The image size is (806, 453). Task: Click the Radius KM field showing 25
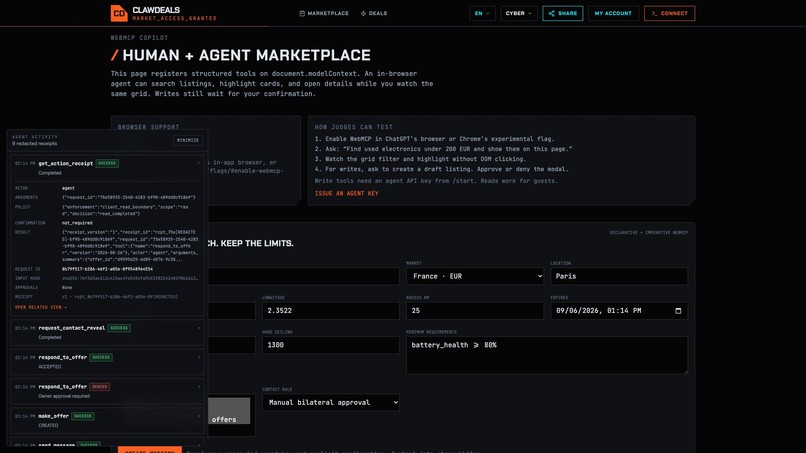coord(474,311)
